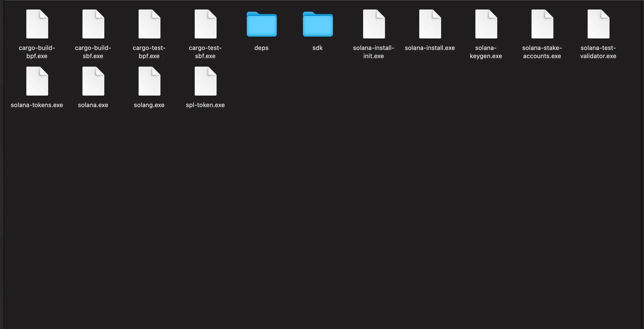
Task: Select the solana-test-validator.exe file
Action: 598,23
